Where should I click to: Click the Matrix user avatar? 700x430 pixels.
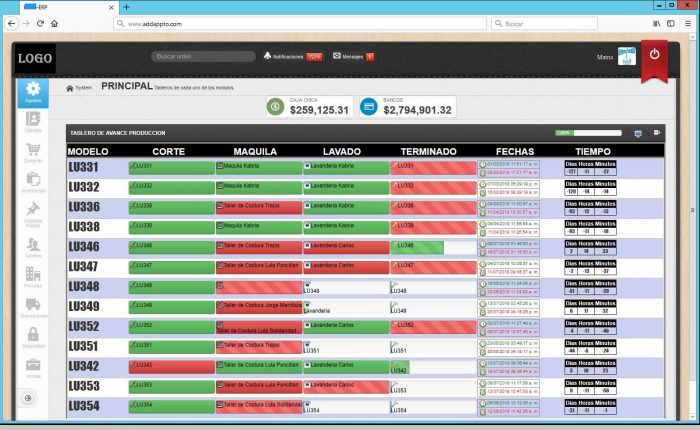626,58
